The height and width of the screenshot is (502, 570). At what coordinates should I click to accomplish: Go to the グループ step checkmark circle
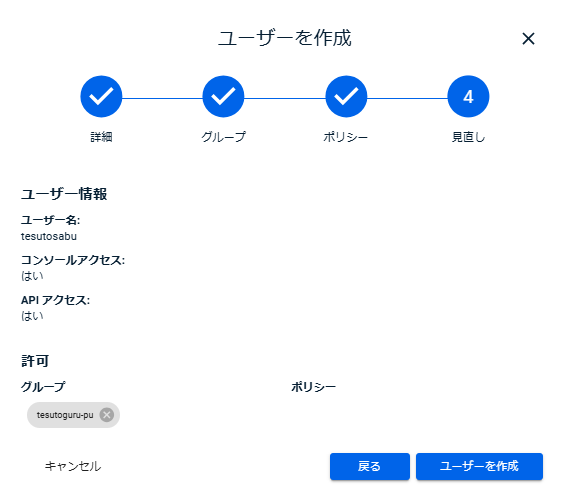point(223,96)
